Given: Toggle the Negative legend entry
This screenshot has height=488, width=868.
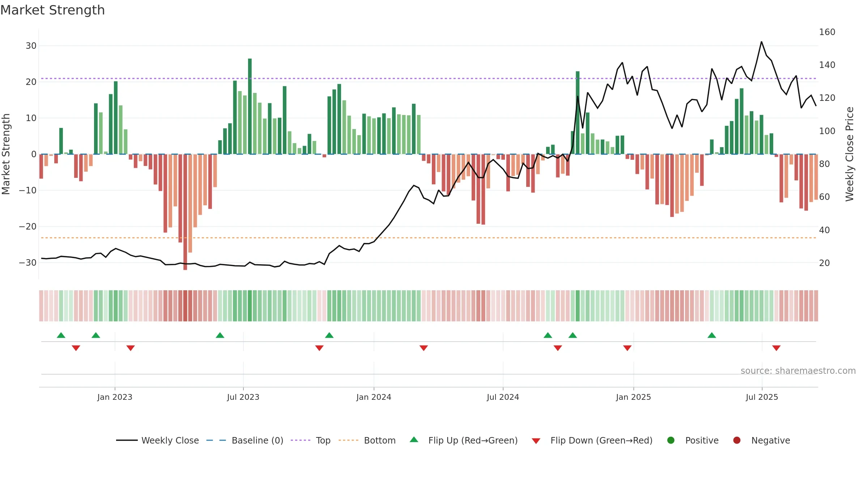Looking at the screenshot, I should pos(761,440).
